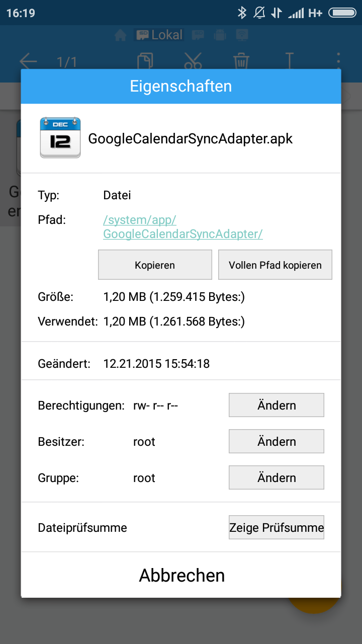362x644 pixels.
Task: Tap the rename text cursor icon
Action: (x=290, y=61)
